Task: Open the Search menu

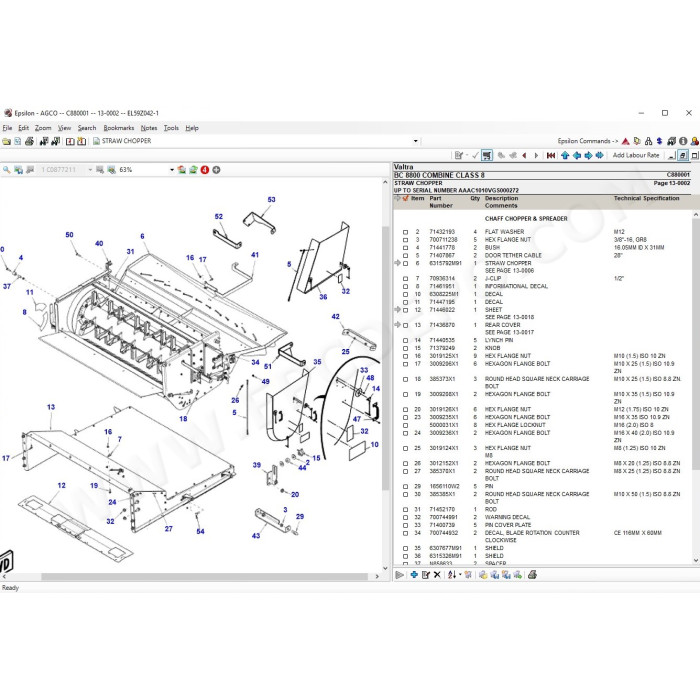Action: (87, 128)
